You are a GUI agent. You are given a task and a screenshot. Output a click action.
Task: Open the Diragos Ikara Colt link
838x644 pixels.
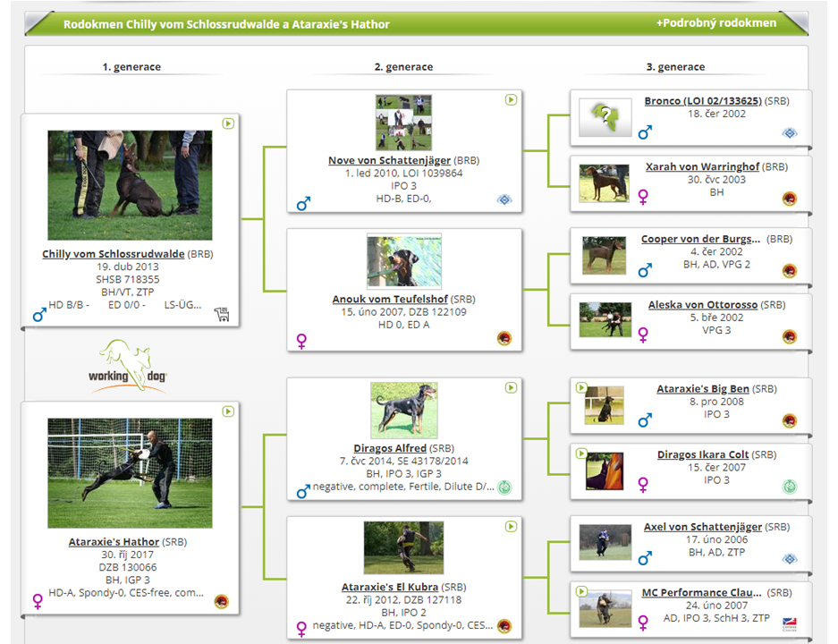tap(702, 454)
